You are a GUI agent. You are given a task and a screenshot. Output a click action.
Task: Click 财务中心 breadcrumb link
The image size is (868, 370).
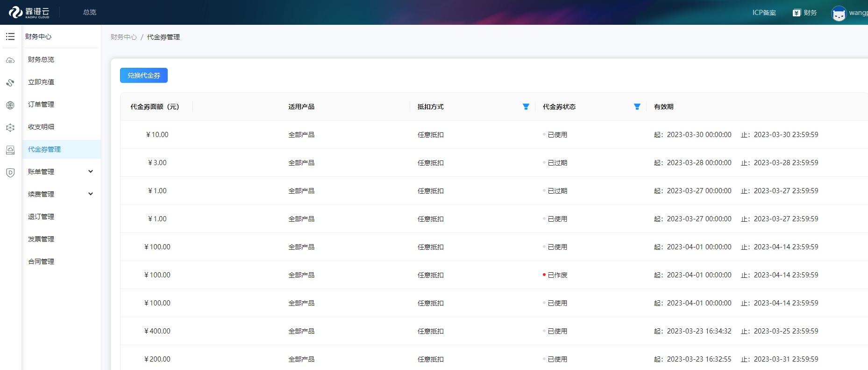[124, 37]
